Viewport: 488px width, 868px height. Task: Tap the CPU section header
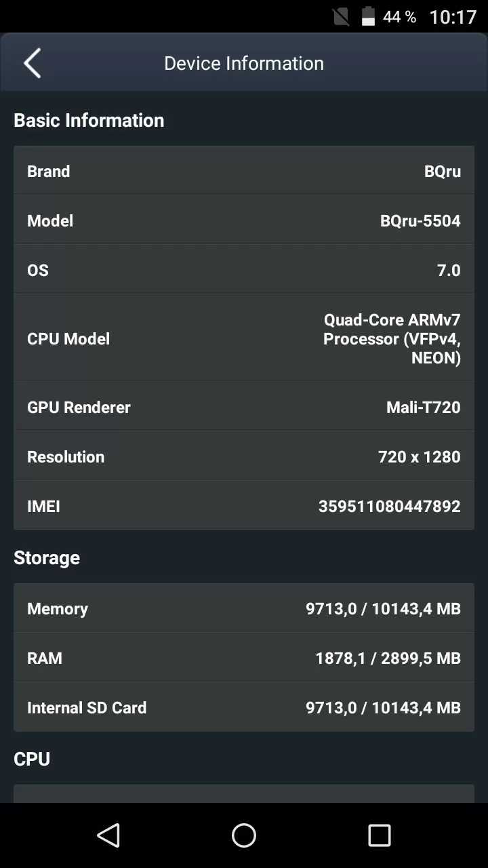click(32, 759)
